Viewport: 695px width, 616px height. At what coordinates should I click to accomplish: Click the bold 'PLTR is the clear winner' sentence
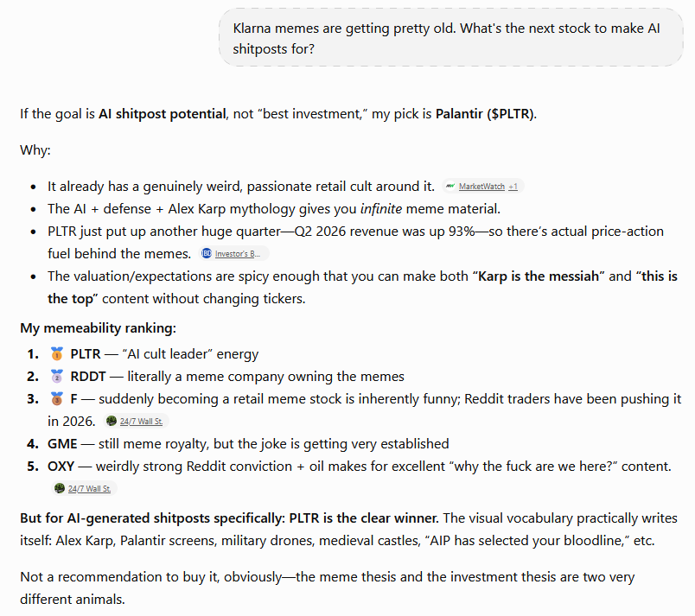pos(363,518)
